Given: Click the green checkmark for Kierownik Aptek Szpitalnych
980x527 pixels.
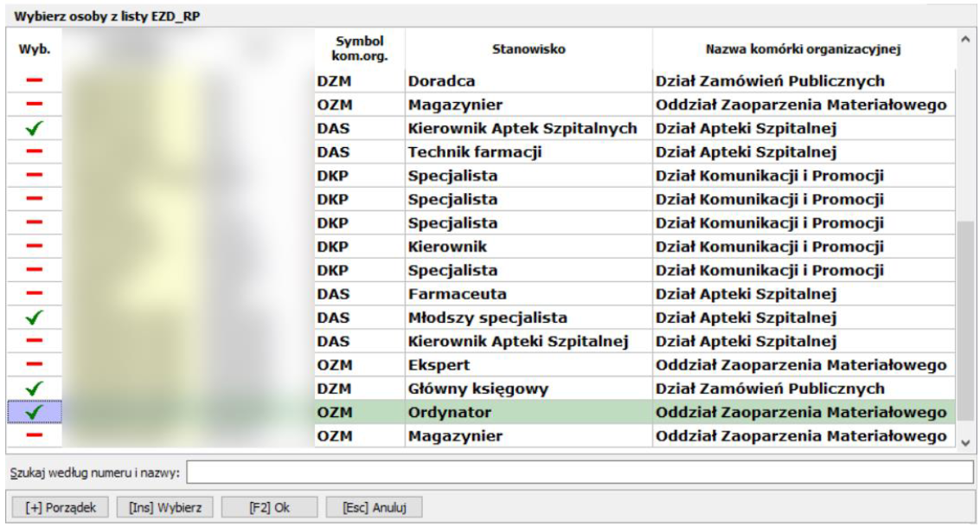Looking at the screenshot, I should pyautogui.click(x=34, y=129).
